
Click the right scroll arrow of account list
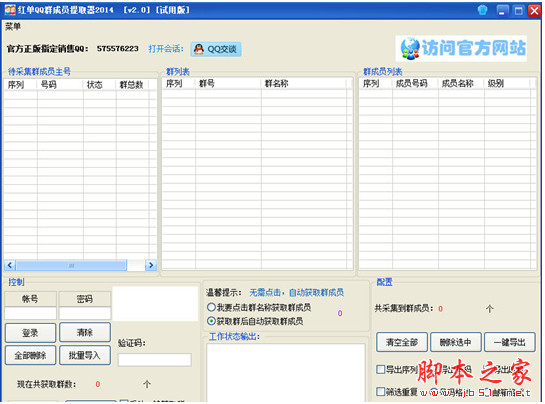151,265
